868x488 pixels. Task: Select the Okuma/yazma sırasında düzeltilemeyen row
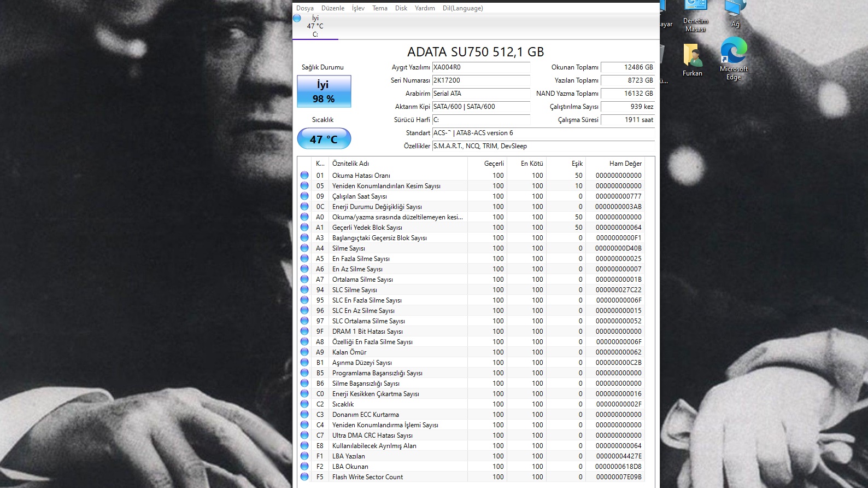[x=472, y=217]
